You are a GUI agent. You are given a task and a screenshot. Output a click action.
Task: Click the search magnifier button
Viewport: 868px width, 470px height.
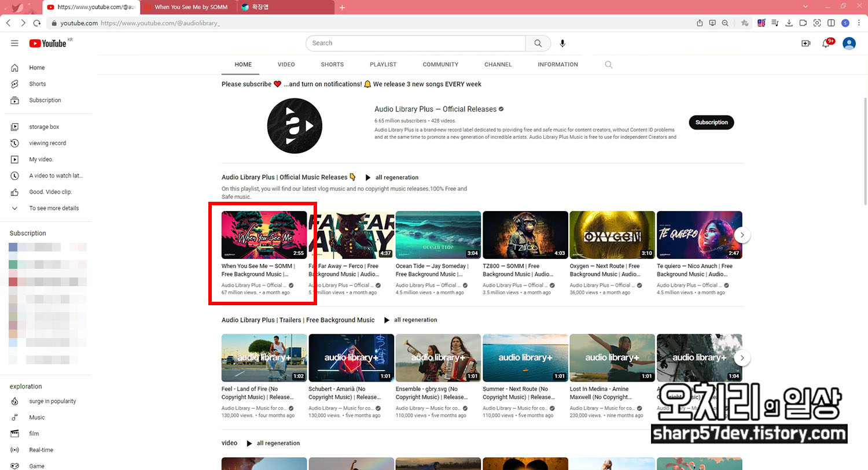tap(538, 43)
